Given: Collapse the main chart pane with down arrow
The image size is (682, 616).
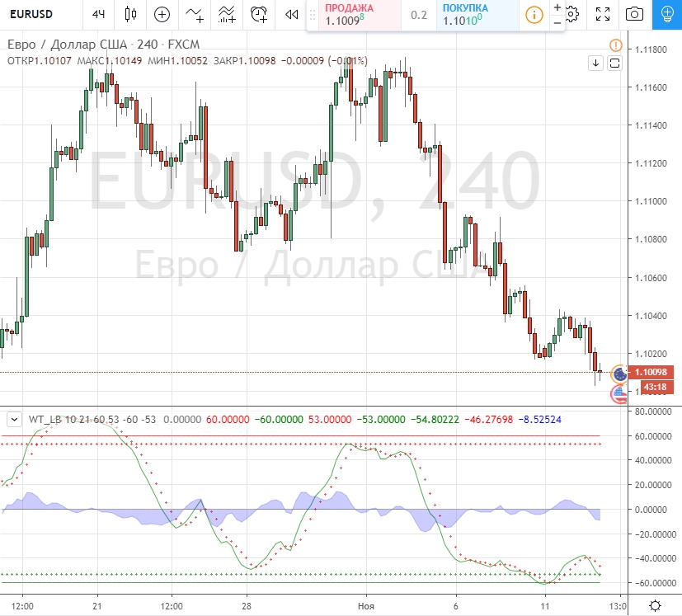Looking at the screenshot, I should (595, 63).
